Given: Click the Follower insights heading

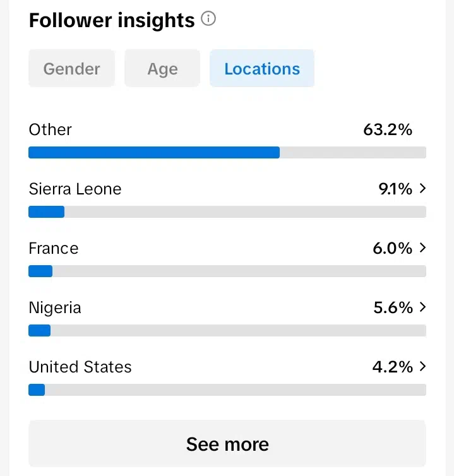Looking at the screenshot, I should (112, 20).
